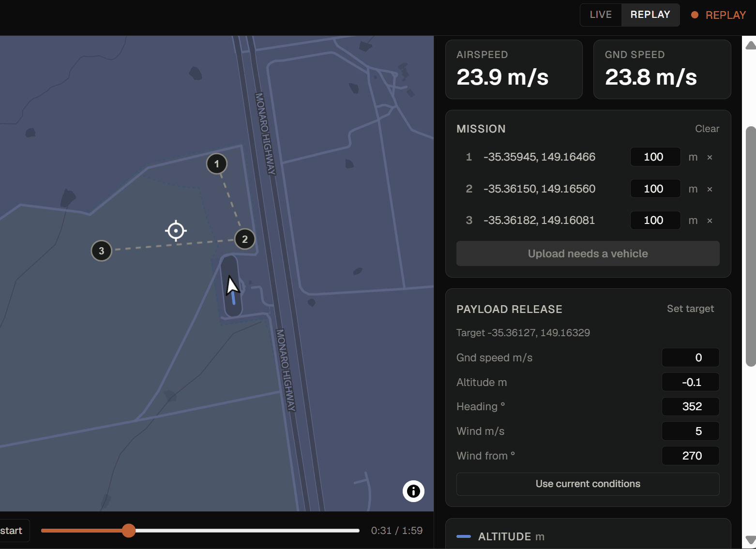Screen dimensions: 756x549
Task: Click the orange REPLAY status indicator
Action: (x=718, y=15)
